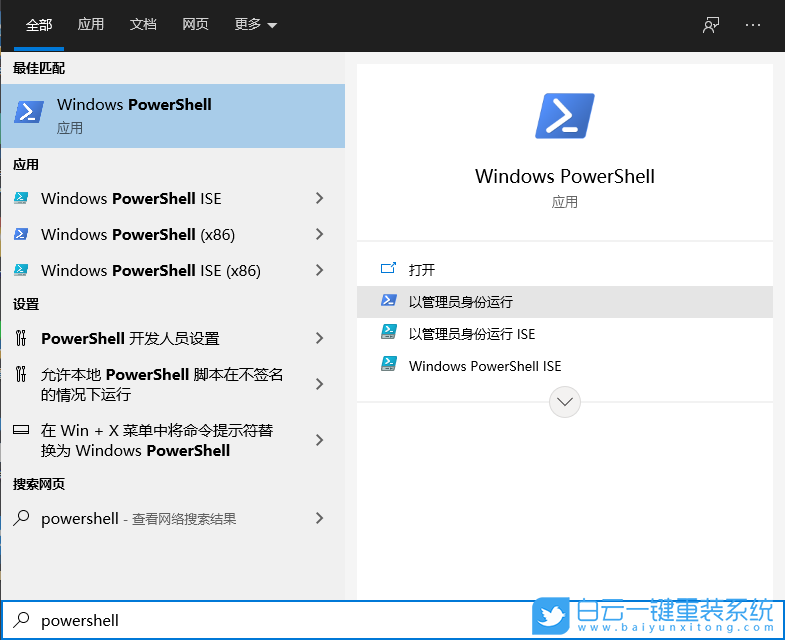Click magnifier icon beside powershell web search
Screen dimensions: 785x640
point(21,518)
